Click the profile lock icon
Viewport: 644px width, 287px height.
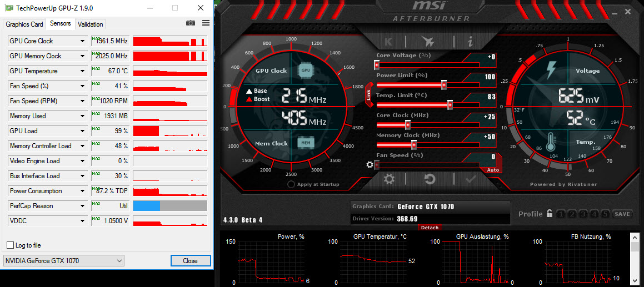click(549, 214)
